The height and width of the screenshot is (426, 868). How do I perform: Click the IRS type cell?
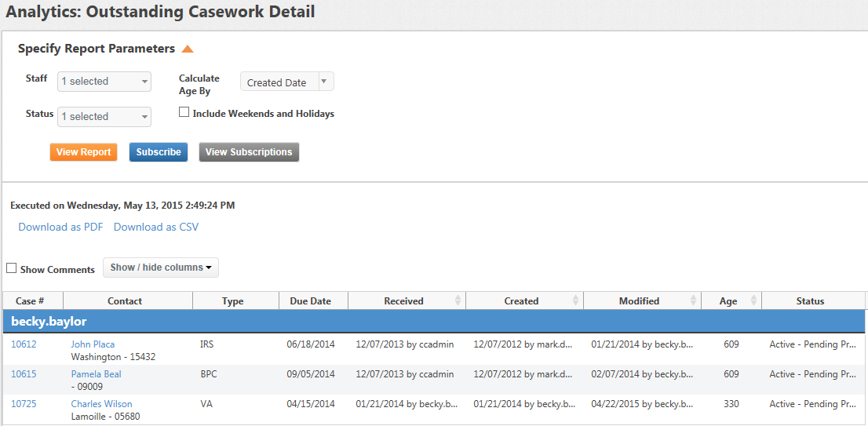(207, 344)
